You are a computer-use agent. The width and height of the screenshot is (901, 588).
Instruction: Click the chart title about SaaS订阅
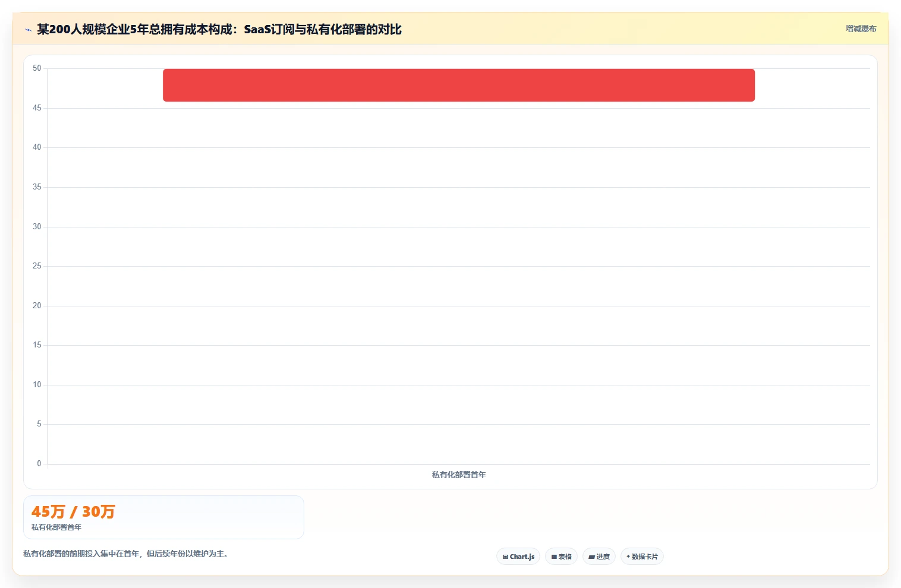coord(219,29)
